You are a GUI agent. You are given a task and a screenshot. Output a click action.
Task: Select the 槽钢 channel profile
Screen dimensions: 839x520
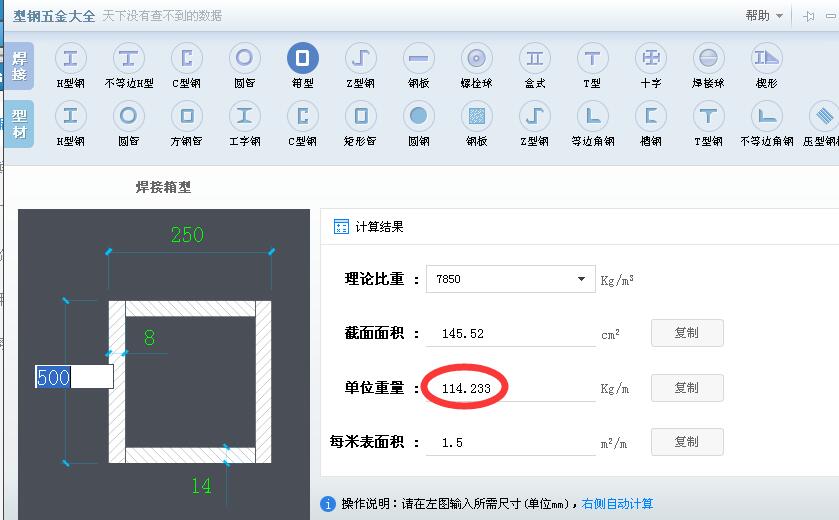click(651, 124)
